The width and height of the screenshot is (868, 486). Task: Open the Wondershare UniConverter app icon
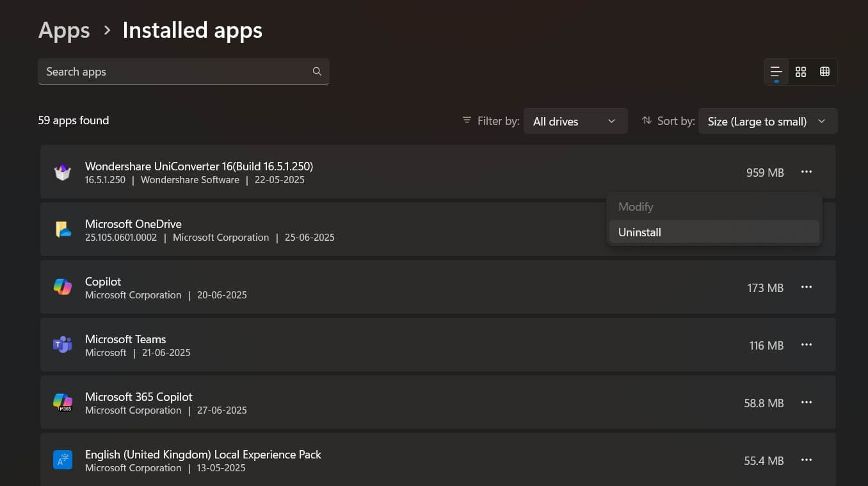click(x=62, y=172)
